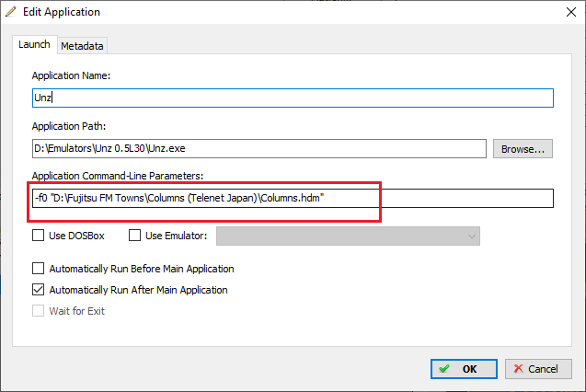Click into the Application Path field
Viewport: 586px width, 392px height.
(x=259, y=149)
